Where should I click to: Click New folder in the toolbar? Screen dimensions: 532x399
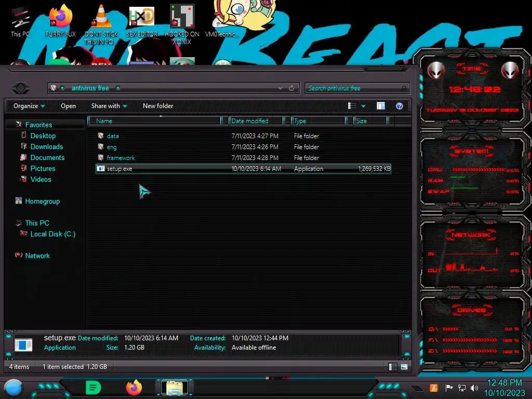(x=158, y=106)
